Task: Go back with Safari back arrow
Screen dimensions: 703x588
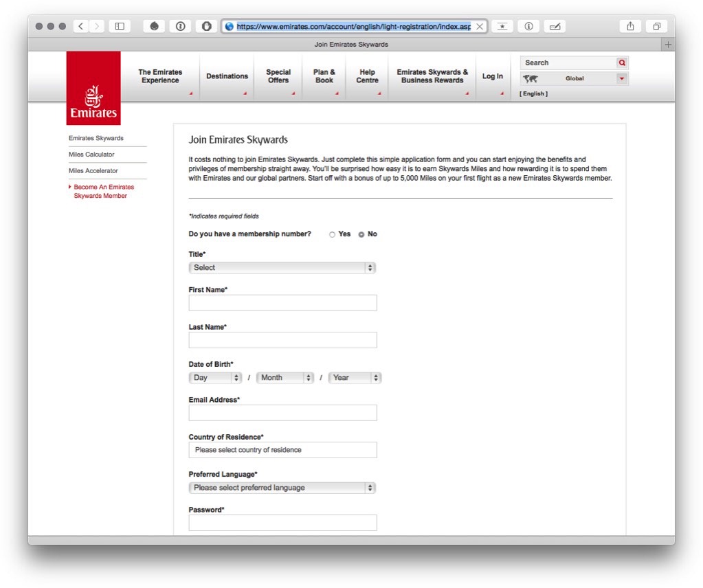Action: point(80,26)
